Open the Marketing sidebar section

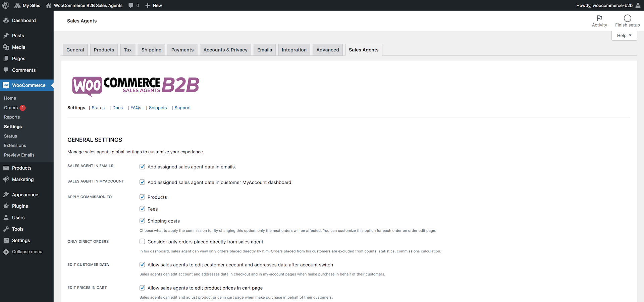pyautogui.click(x=22, y=179)
